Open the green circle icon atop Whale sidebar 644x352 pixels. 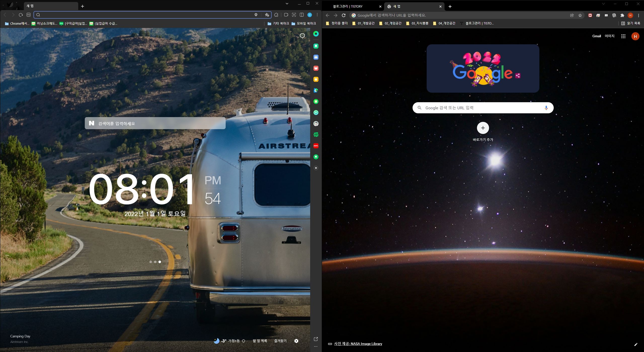[316, 34]
